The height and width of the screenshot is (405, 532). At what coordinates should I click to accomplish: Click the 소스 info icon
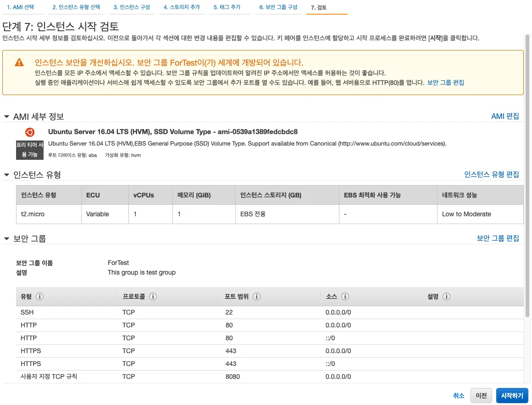click(x=344, y=296)
